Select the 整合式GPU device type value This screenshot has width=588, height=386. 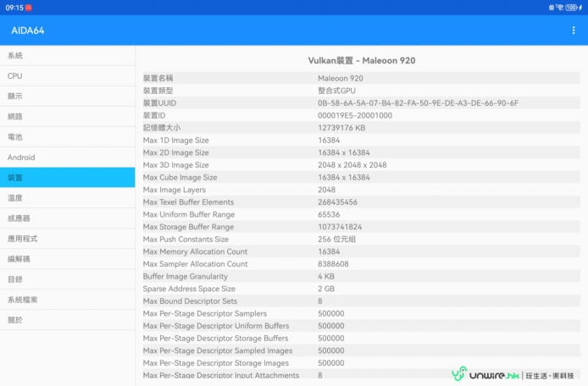point(336,91)
